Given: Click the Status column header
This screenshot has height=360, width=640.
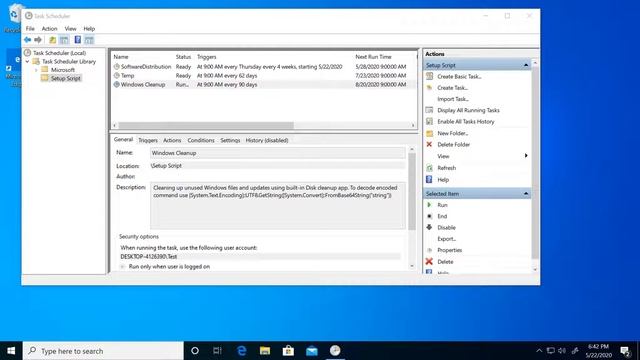Looking at the screenshot, I should 184,57.
